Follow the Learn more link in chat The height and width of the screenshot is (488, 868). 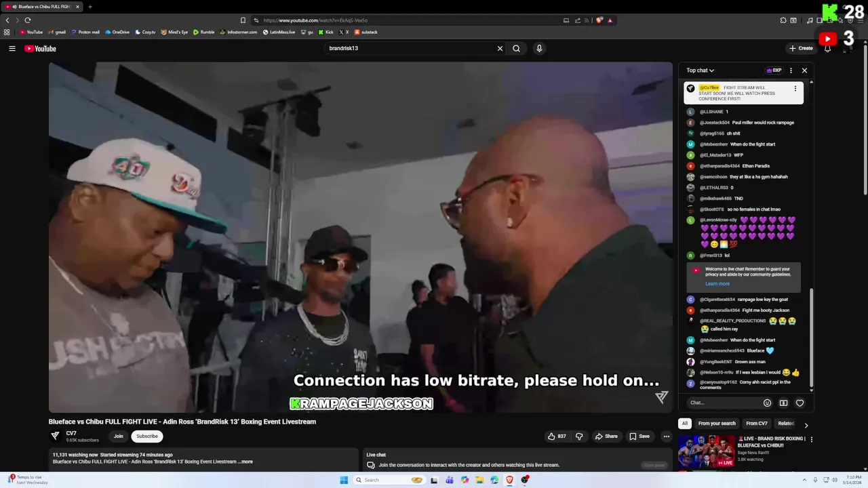(x=717, y=284)
